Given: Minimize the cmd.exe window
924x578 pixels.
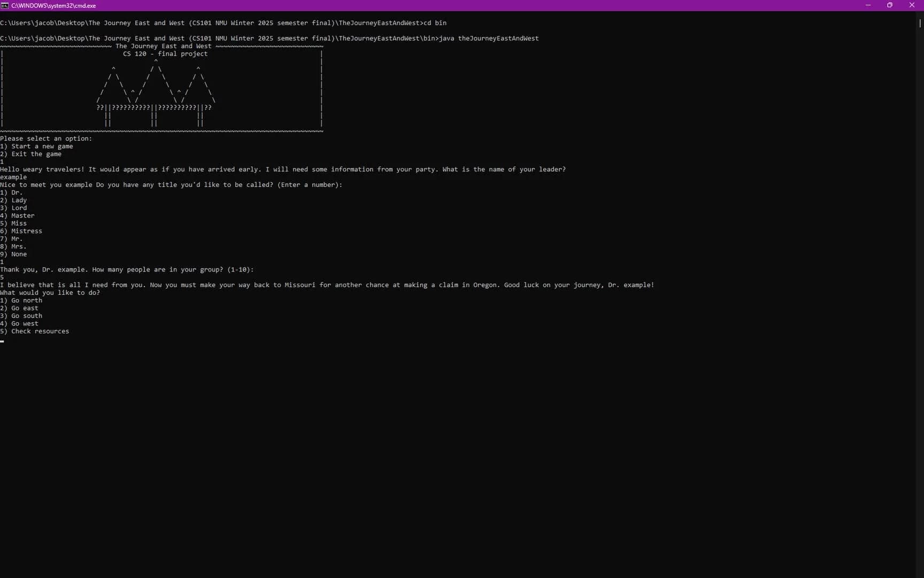Looking at the screenshot, I should 868,5.
